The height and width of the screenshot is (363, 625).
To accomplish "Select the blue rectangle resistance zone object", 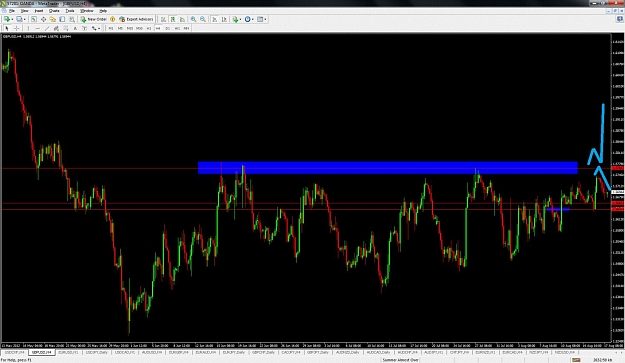I will click(387, 168).
